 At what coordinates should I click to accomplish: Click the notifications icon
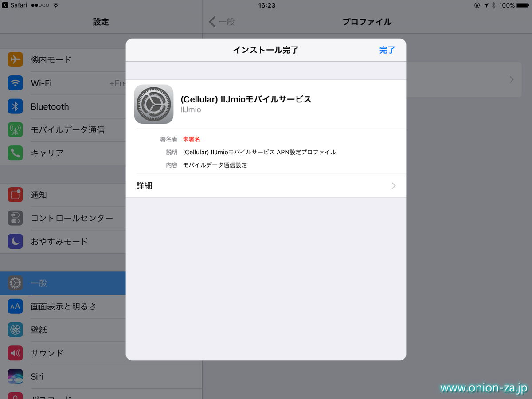pos(15,195)
